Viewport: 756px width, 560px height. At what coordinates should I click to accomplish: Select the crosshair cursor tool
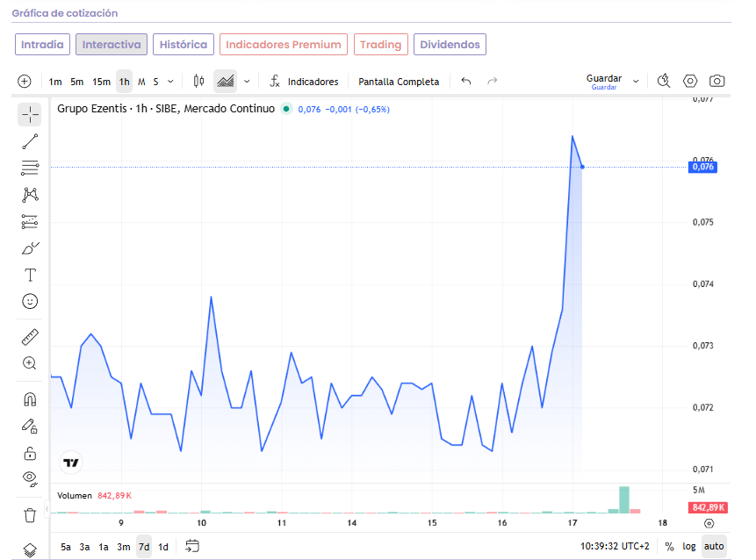click(30, 115)
